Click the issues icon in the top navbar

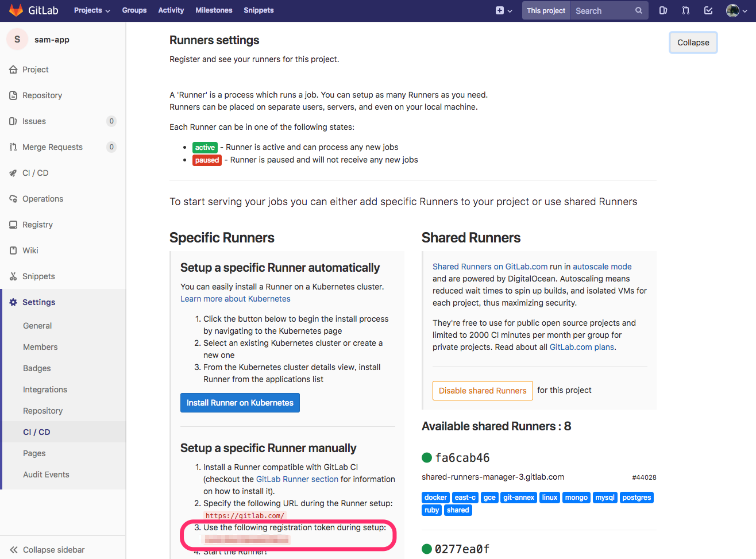663,10
